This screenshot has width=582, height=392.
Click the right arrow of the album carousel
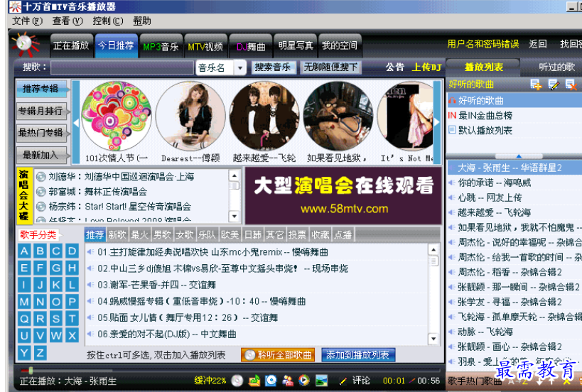click(437, 122)
